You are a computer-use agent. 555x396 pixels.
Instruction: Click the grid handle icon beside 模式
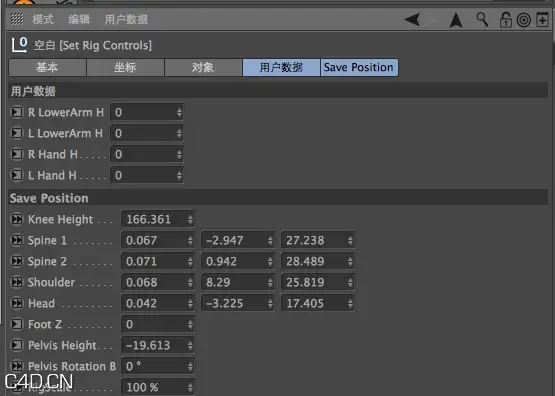17,19
